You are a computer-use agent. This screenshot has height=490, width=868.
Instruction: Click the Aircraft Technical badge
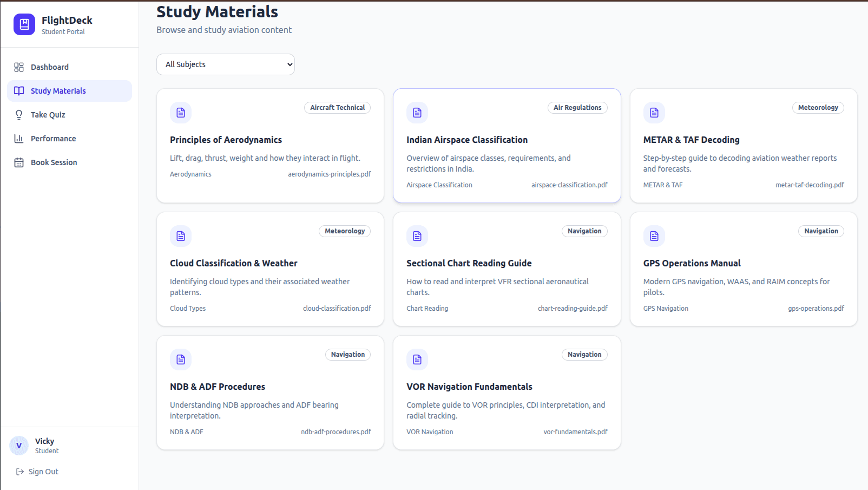click(x=338, y=108)
